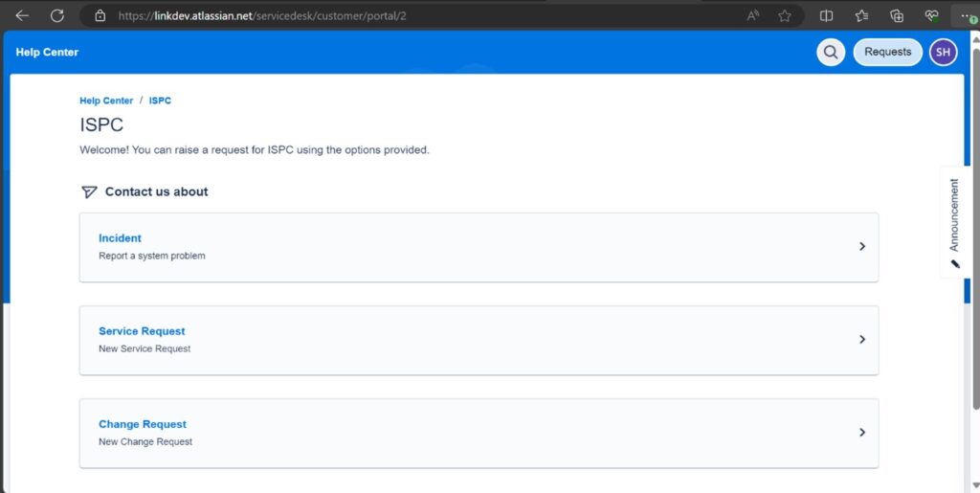Click the page vertical scrollbar thumb

(x=975, y=228)
